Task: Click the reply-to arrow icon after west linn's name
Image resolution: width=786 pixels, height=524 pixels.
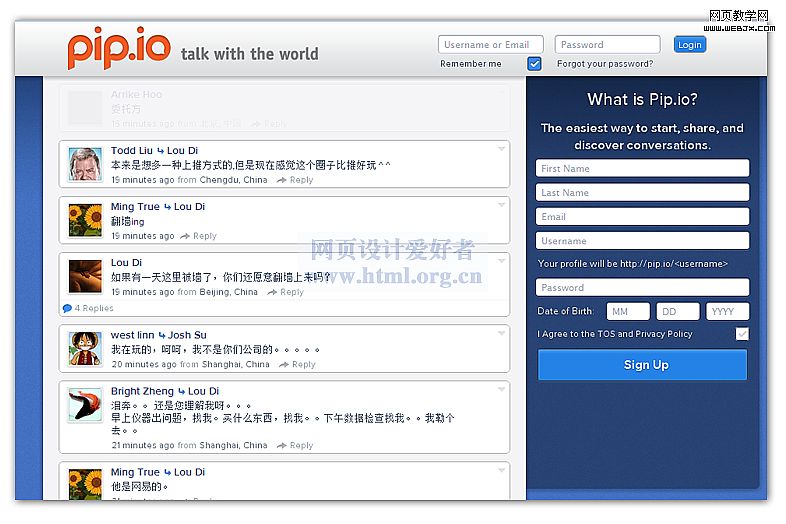Action: tap(162, 335)
